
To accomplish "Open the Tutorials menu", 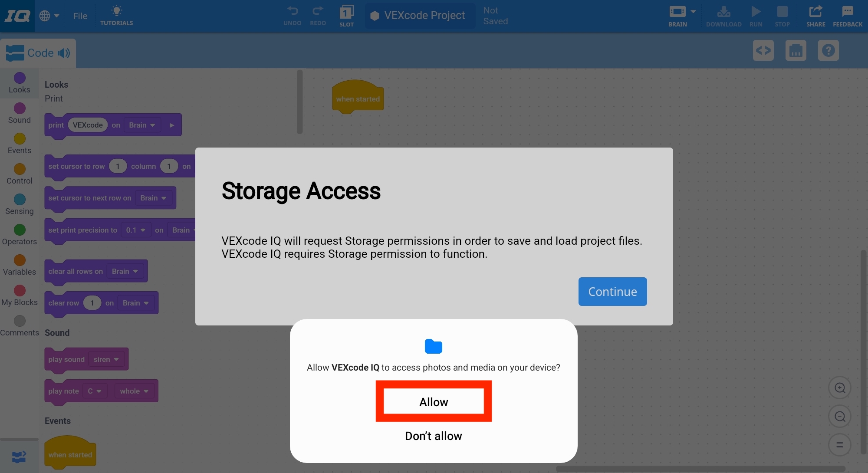I will [x=116, y=16].
